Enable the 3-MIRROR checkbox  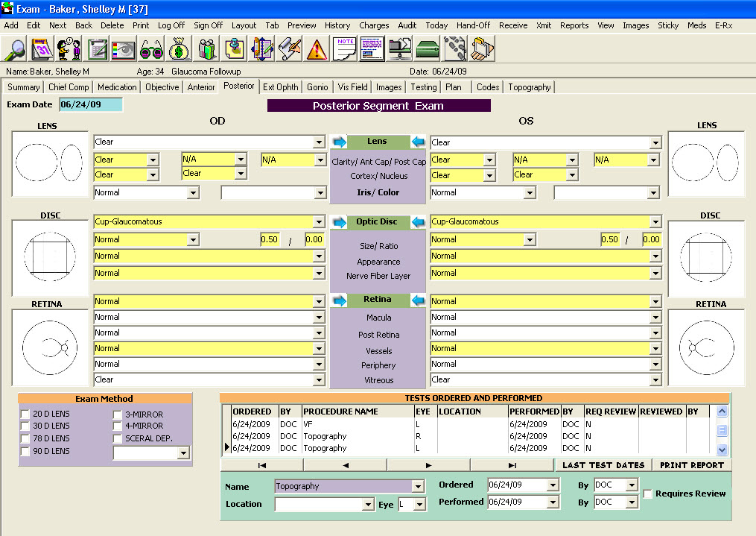117,414
